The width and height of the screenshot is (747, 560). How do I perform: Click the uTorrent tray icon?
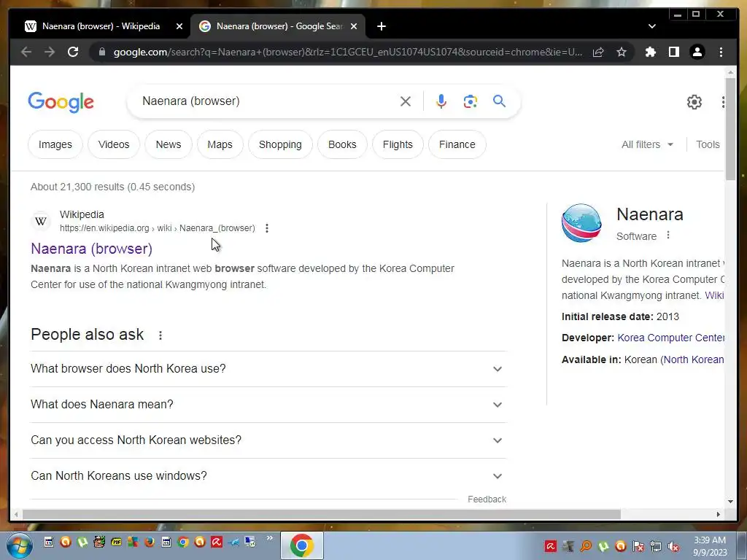(x=603, y=546)
